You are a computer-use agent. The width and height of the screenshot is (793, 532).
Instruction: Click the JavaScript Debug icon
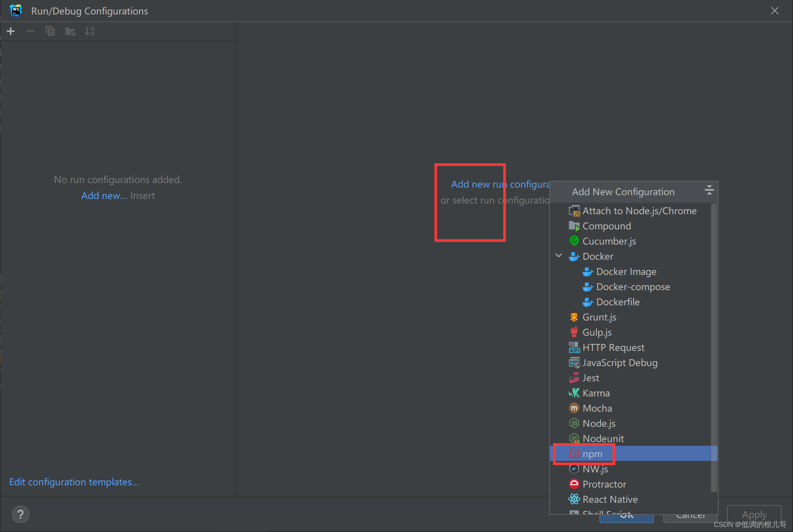click(x=574, y=363)
